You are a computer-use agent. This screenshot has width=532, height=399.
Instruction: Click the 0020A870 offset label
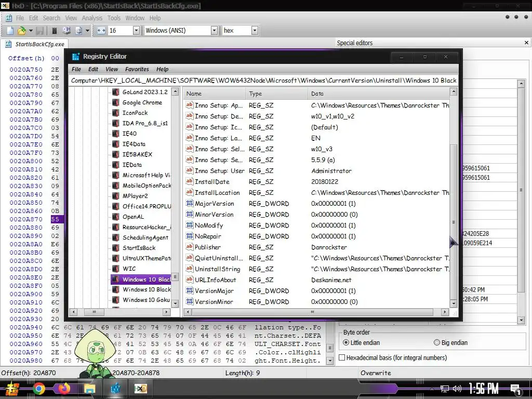(26, 219)
